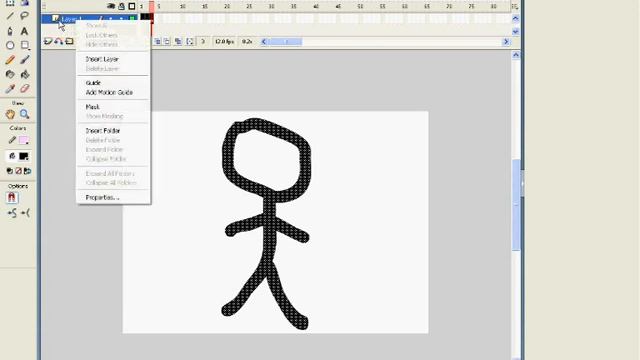Viewport: 640px width, 360px height.
Task: Select the Oval tool
Action: tap(10, 45)
